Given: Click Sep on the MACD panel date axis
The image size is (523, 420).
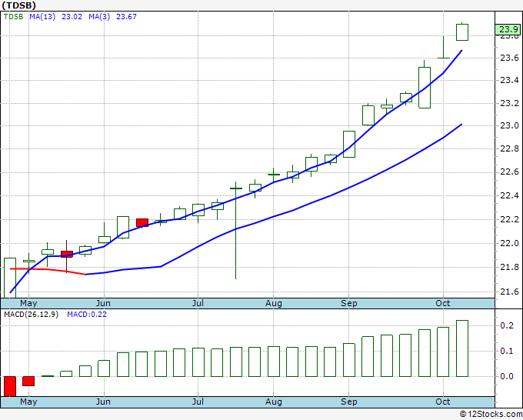Looking at the screenshot, I should click(x=349, y=402).
